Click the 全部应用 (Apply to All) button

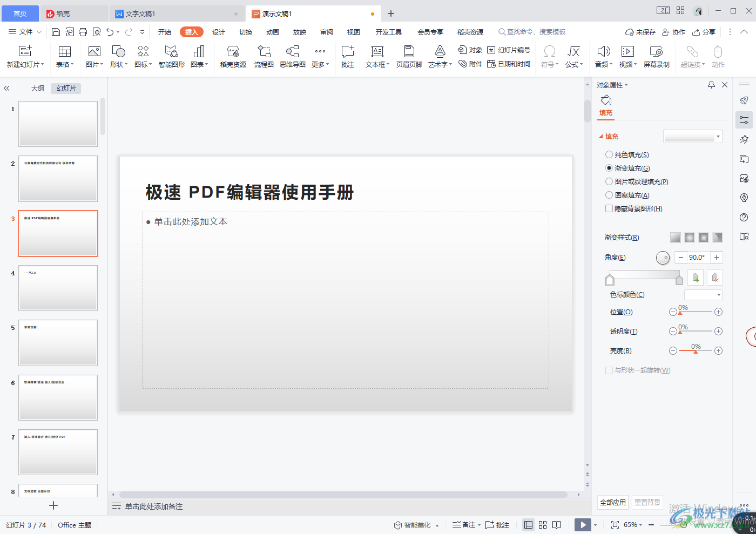[x=613, y=502]
